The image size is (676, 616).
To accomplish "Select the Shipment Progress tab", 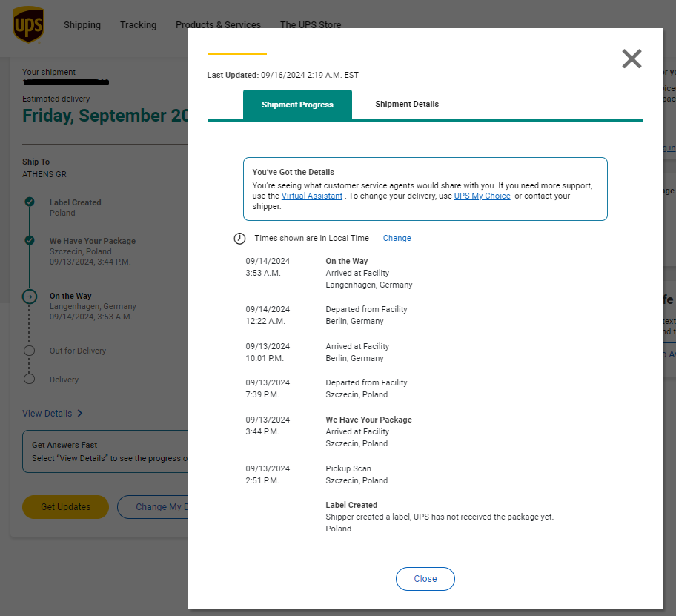I will point(297,105).
